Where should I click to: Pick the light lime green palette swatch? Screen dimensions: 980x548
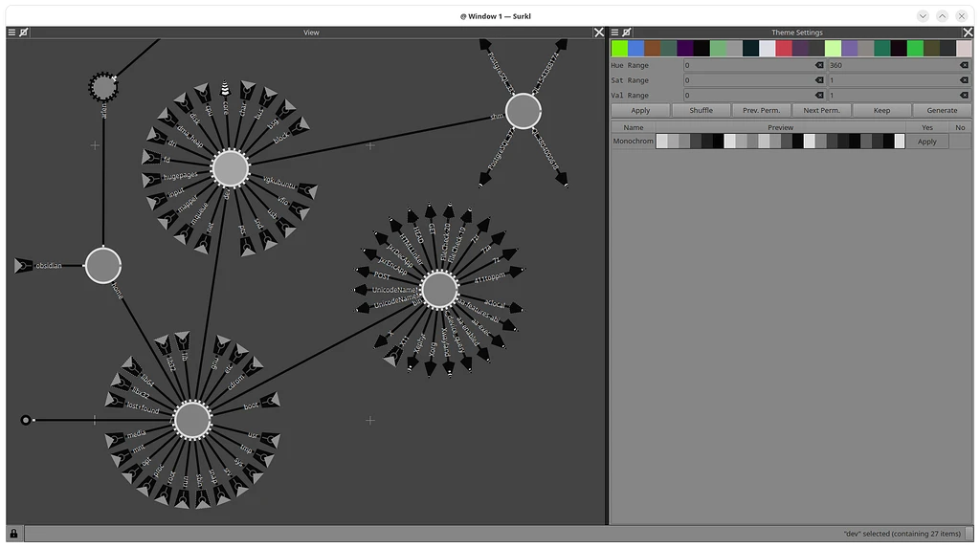pos(833,48)
